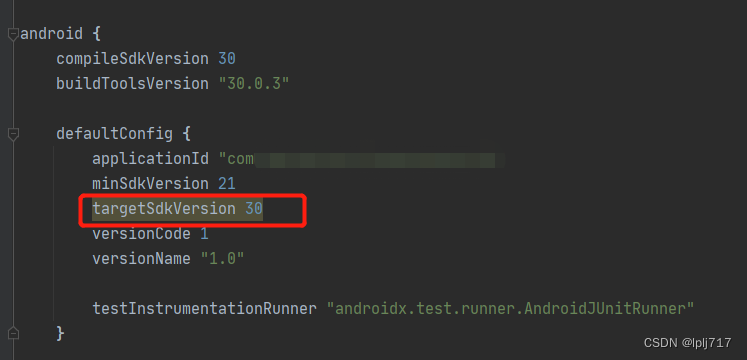Click the compileSdkVersion property name
Image resolution: width=747 pixels, height=360 pixels.
(132, 59)
